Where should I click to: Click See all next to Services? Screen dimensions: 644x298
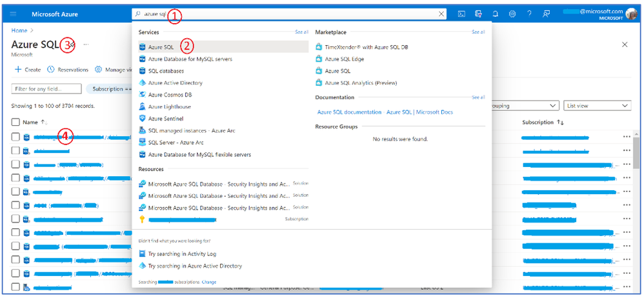point(301,32)
